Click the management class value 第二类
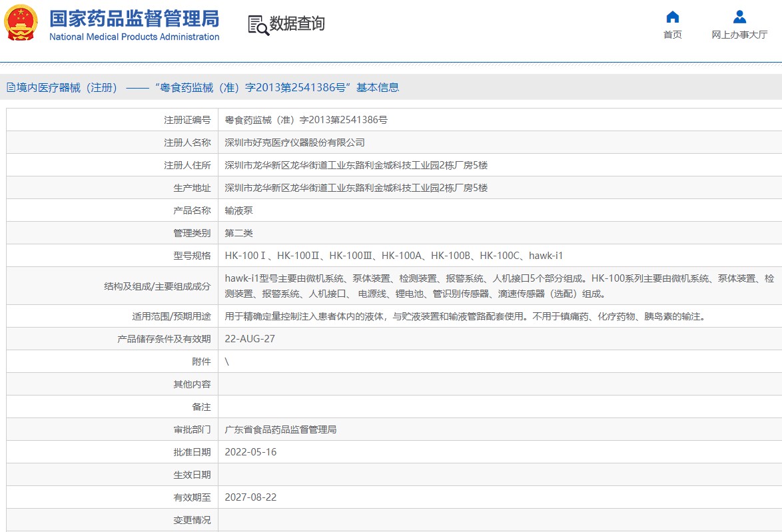 pos(238,233)
